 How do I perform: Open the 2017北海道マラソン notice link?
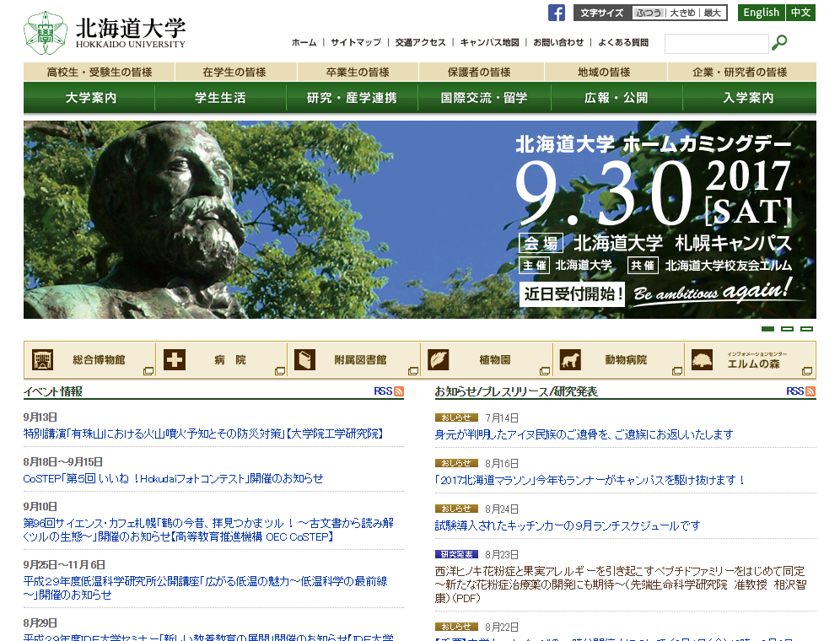tap(590, 480)
